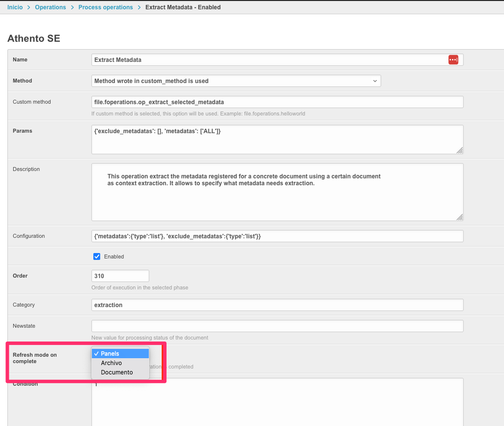Focus the Condition text area

point(277,403)
